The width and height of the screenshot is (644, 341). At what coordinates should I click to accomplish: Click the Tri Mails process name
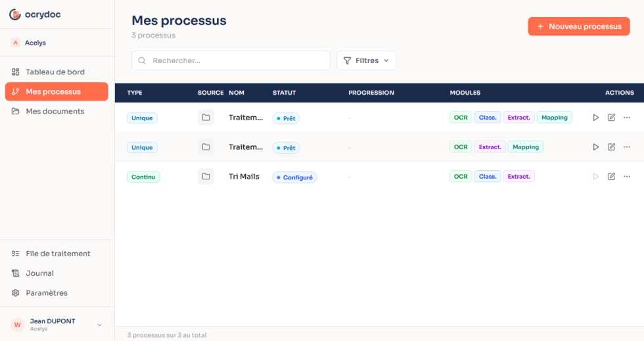(x=244, y=177)
